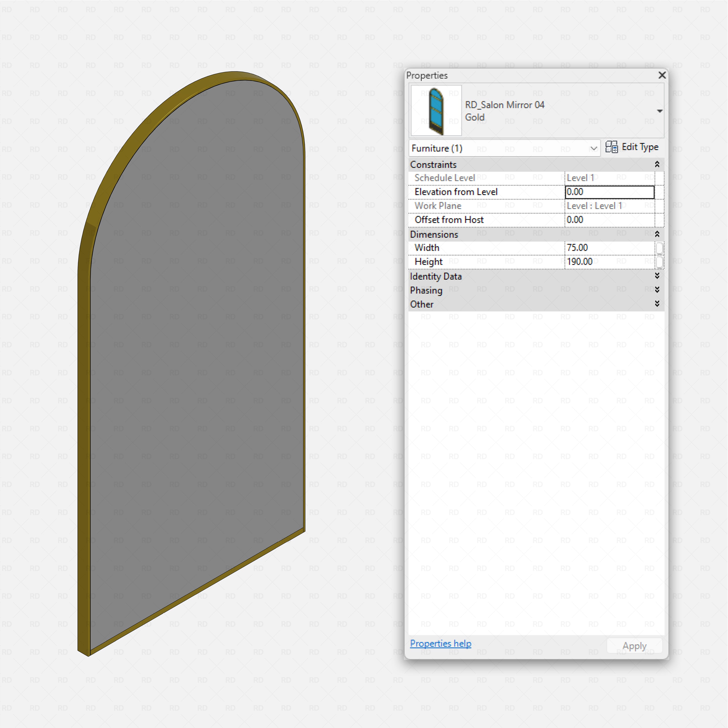Collapse the Constraints section
This screenshot has width=728, height=728.
point(657,164)
